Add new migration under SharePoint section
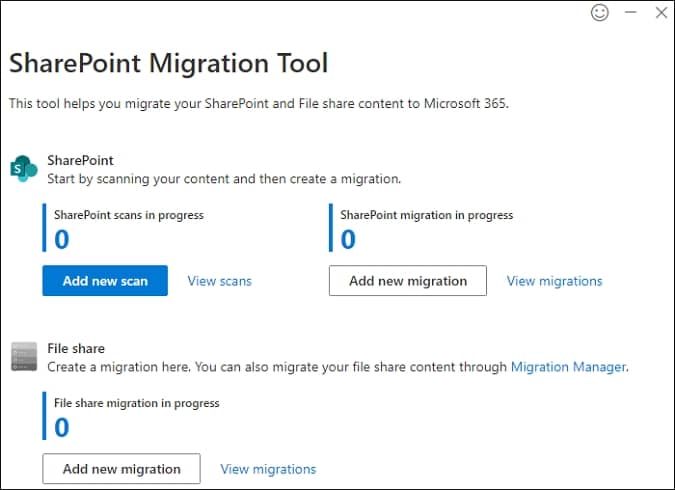 point(408,281)
